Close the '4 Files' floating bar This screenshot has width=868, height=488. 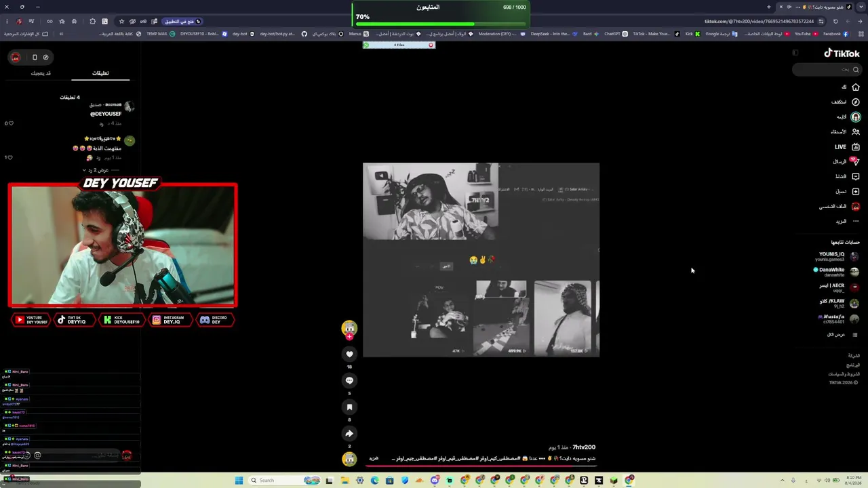point(431,45)
